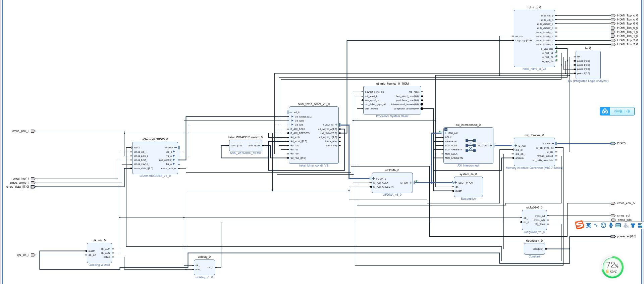Viewport: 644px width, 284px height.
Task: Click the Sogou input method logo
Action: point(580,225)
